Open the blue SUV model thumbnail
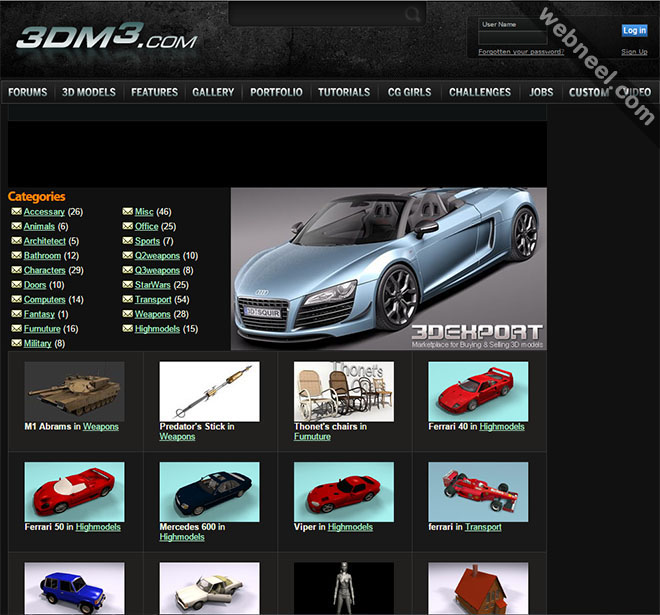Screen dimensions: 660x615 pyautogui.click(x=75, y=588)
